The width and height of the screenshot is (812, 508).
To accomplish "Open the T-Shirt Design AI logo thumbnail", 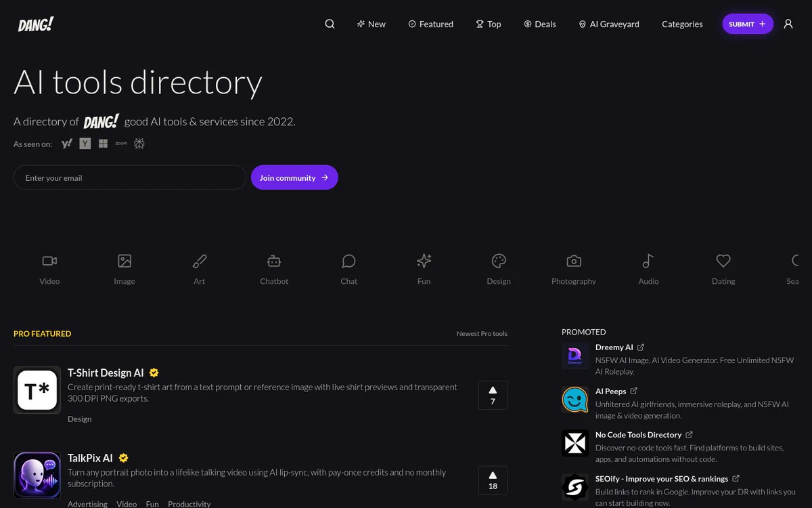I will (37, 390).
